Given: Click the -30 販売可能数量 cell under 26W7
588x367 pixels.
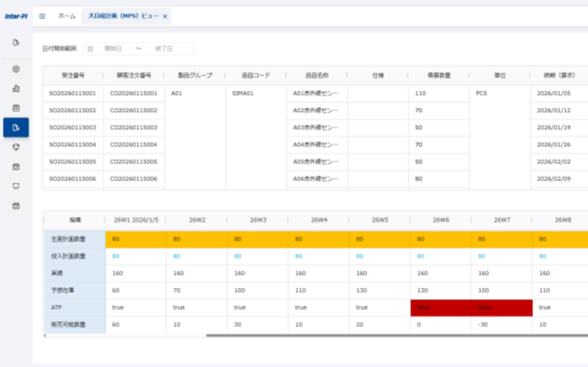Looking at the screenshot, I should 502,324.
